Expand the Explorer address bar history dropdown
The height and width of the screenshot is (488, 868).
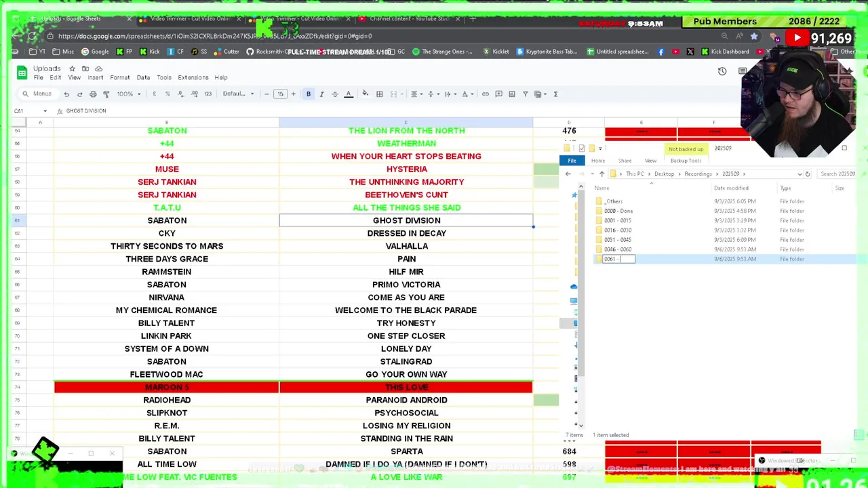click(x=799, y=174)
